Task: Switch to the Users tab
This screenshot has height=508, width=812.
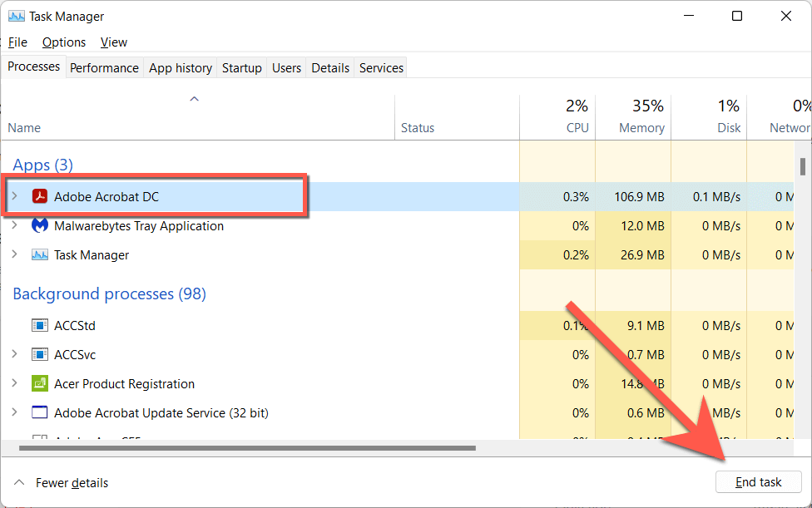Action: click(x=286, y=68)
